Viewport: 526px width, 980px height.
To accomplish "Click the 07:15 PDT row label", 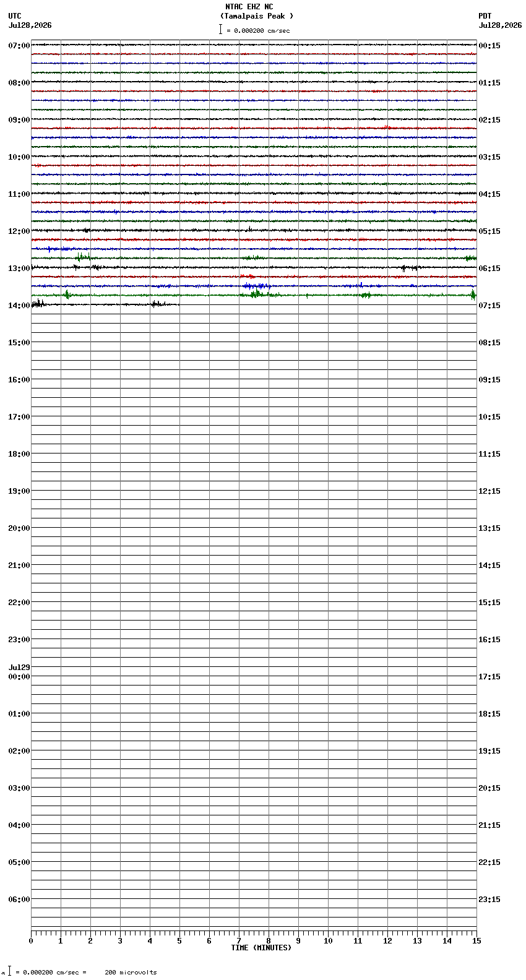I will click(489, 306).
